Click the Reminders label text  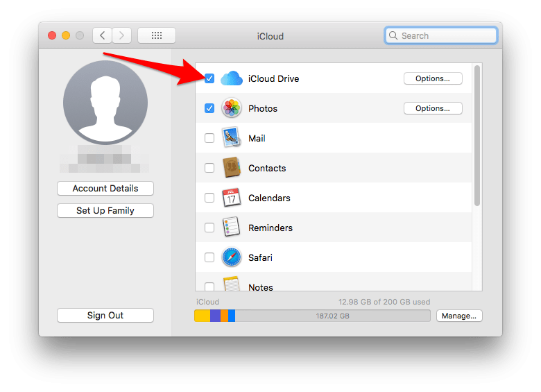click(270, 228)
